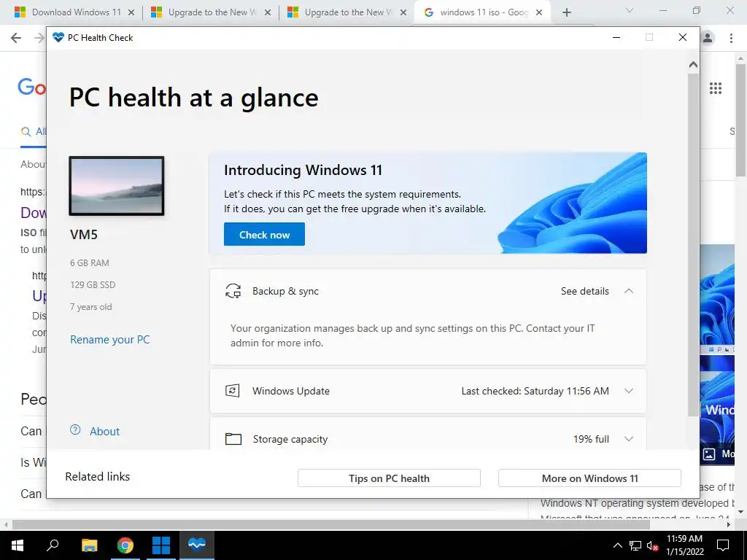Open the Chrome three-dot menu
The width and height of the screenshot is (747, 560).
point(731,38)
